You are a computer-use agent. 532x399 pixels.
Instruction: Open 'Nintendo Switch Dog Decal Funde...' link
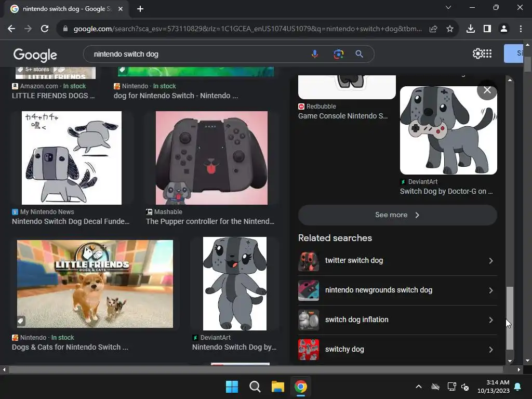71,221
